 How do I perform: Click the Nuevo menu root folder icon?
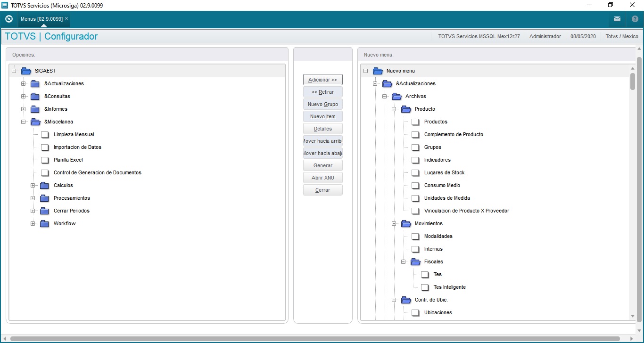tap(378, 71)
